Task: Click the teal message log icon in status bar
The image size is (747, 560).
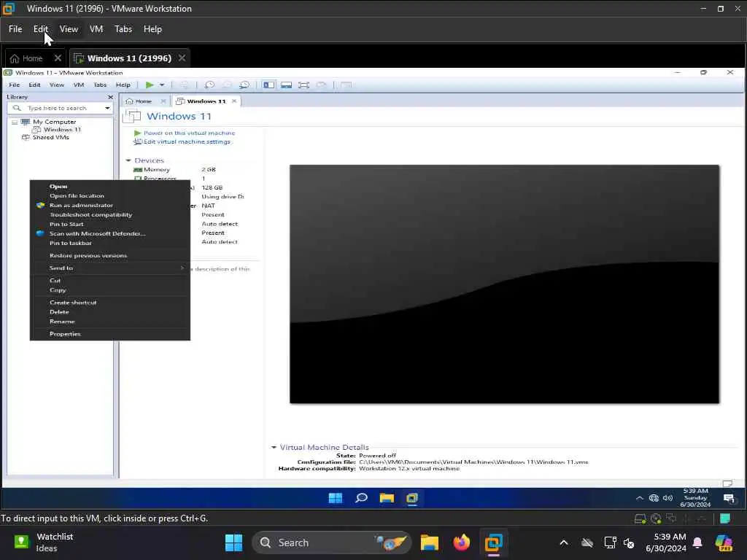Action: (725, 518)
